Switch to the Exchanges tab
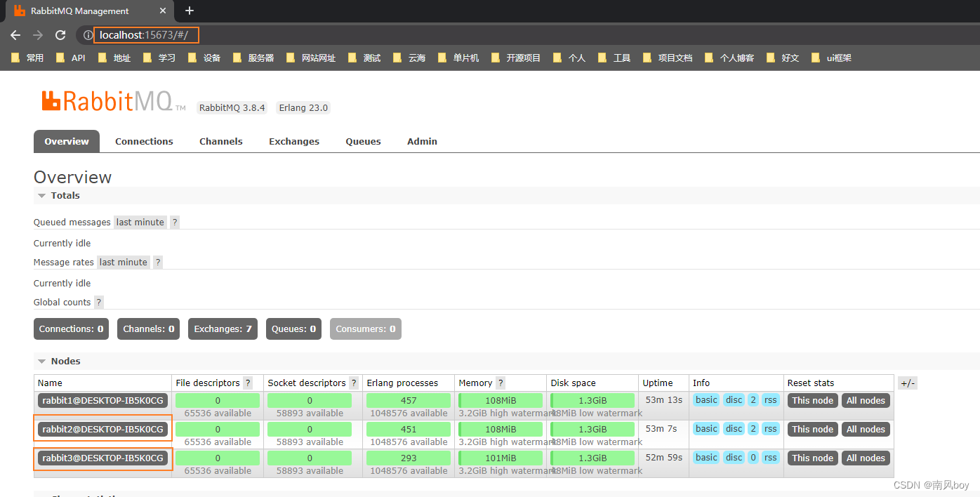 tap(294, 141)
